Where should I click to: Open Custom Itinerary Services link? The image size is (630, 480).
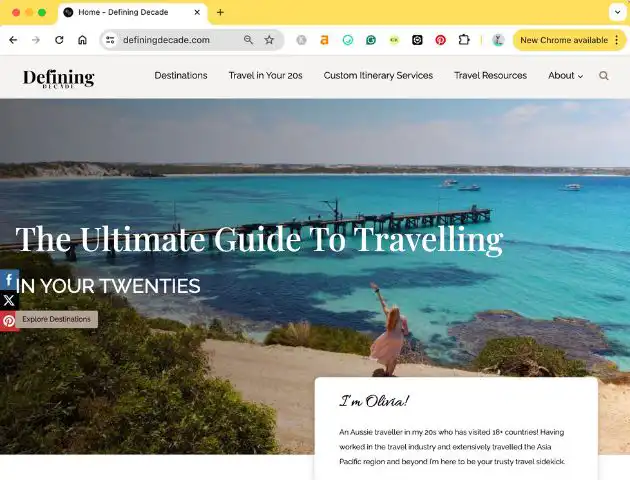pyautogui.click(x=378, y=76)
